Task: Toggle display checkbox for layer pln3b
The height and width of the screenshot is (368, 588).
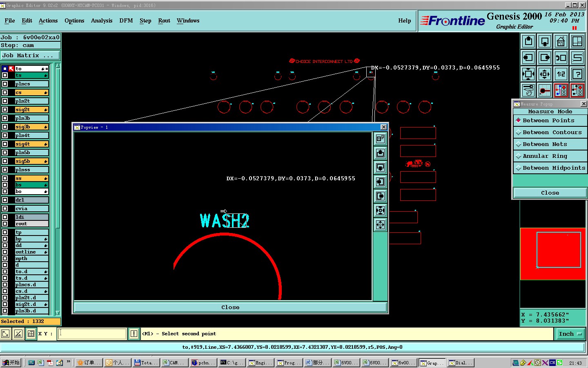Action: coord(5,118)
